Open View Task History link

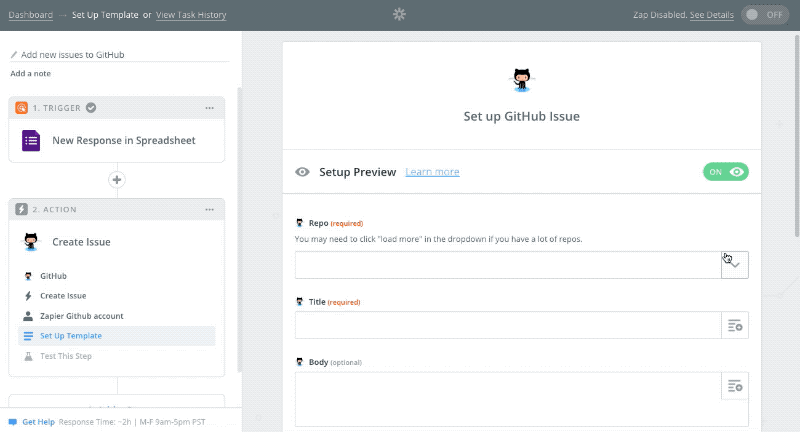tap(191, 15)
